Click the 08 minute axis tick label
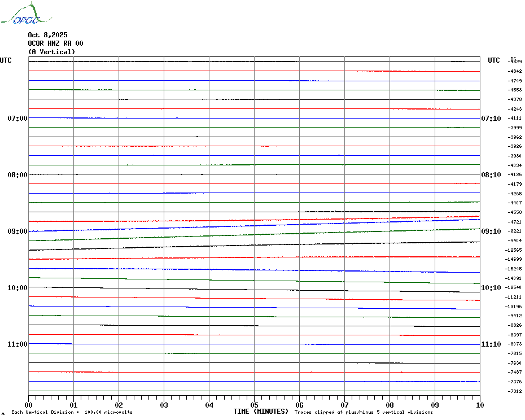Viewport: 525px width, 420px height. coord(390,405)
